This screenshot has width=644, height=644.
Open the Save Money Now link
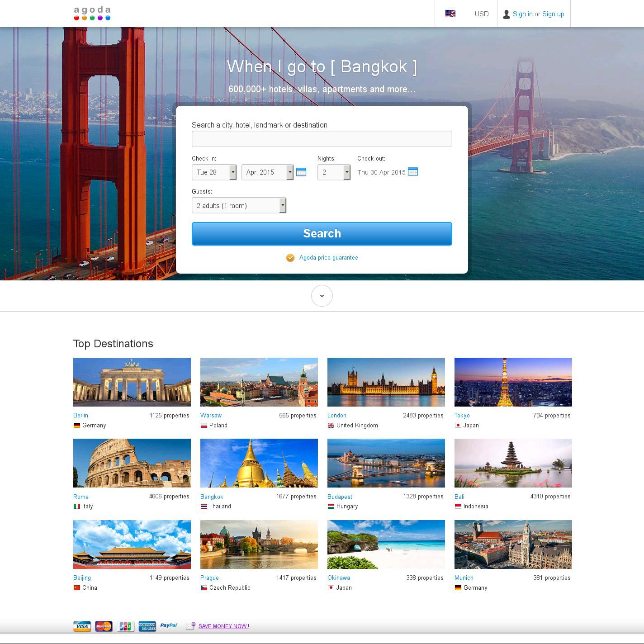point(224,626)
